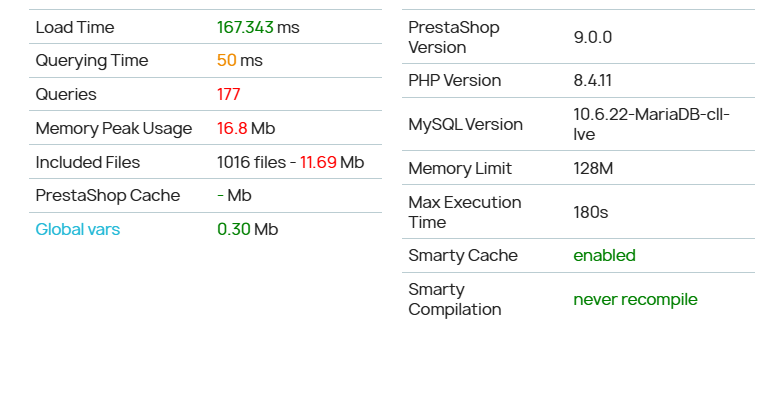Click the Load Time row label
775x419 pixels.
point(75,27)
